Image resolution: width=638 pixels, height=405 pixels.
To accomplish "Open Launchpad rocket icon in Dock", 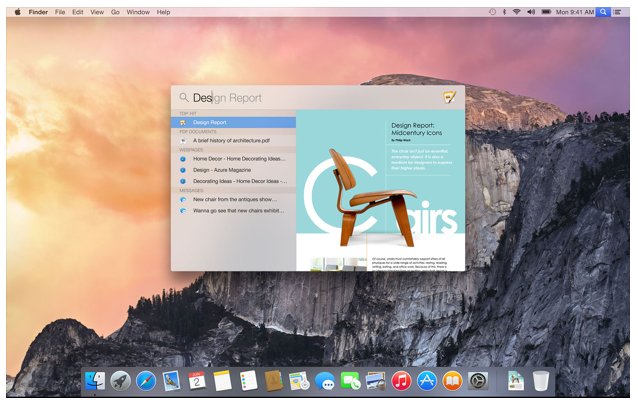I will pos(121,380).
